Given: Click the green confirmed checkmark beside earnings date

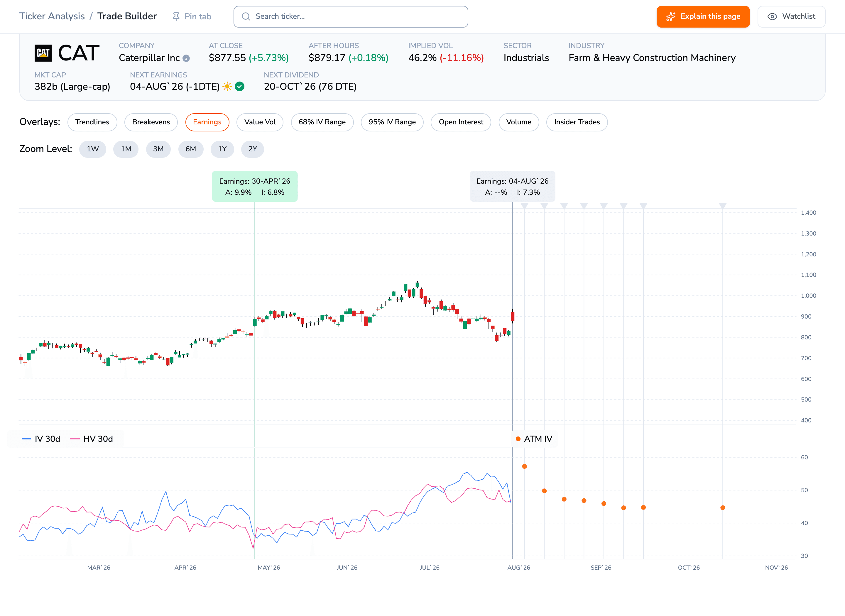Looking at the screenshot, I should [x=240, y=87].
